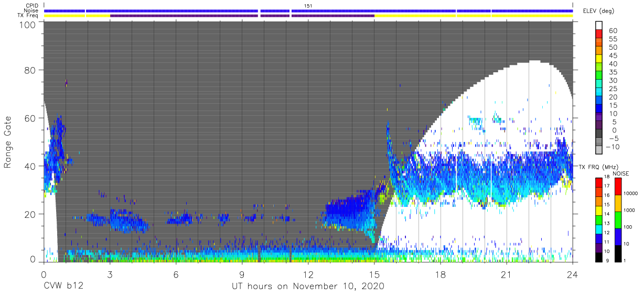Viewport: 644px width, 297px height.
Task: Select the green TX frequency swatch between 13 and 14
Action: (599, 219)
